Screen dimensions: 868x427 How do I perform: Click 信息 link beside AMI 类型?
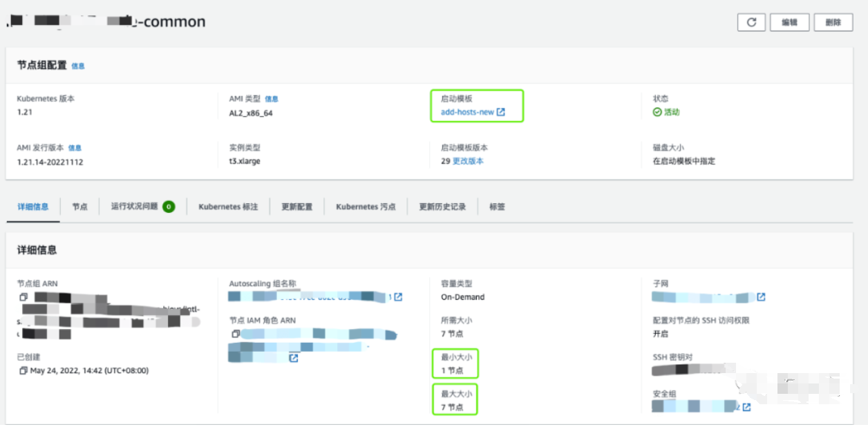point(272,99)
